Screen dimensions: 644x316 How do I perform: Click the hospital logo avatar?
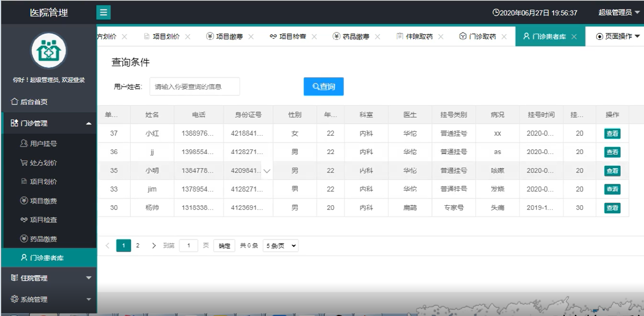[x=49, y=51]
